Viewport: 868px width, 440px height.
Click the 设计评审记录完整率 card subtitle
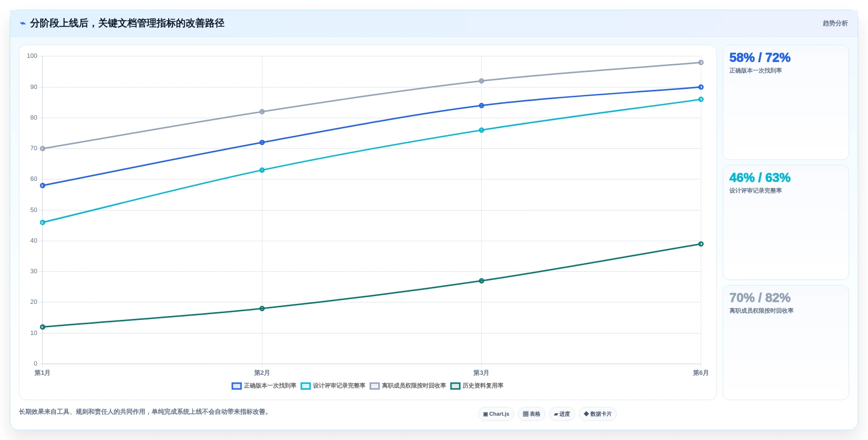pyautogui.click(x=756, y=191)
